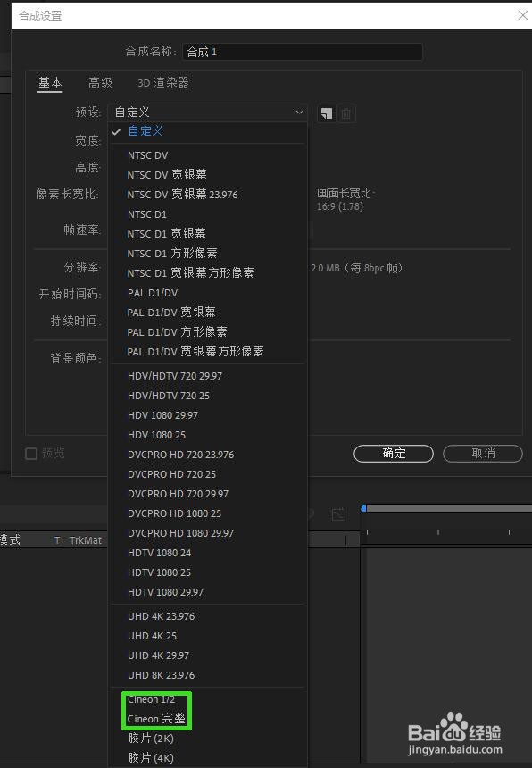The width and height of the screenshot is (532, 768).
Task: Select NTSC D1 宽银幕方形像素
Action: pos(208,272)
